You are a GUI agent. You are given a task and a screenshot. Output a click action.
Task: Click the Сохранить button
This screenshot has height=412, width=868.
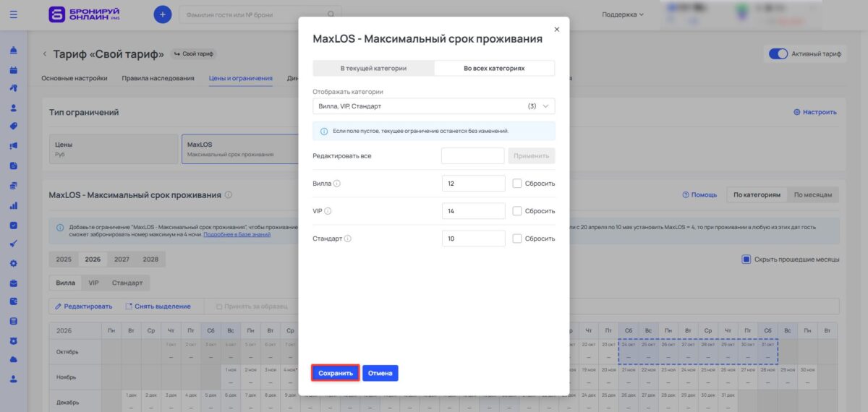point(336,373)
